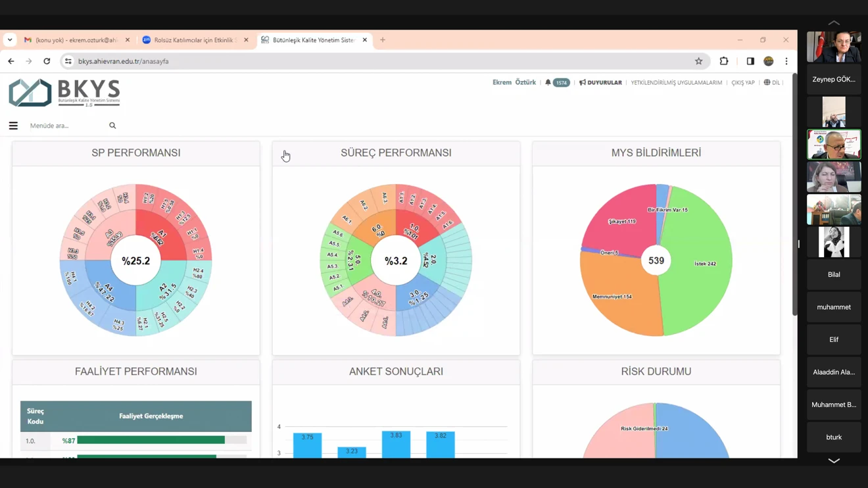
Task: Click the BKYS logo
Action: (x=64, y=93)
